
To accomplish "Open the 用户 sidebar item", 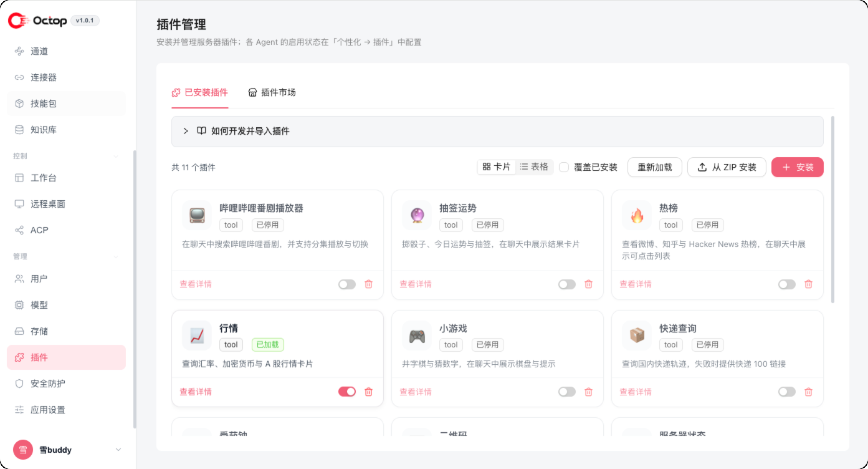I will (x=66, y=279).
